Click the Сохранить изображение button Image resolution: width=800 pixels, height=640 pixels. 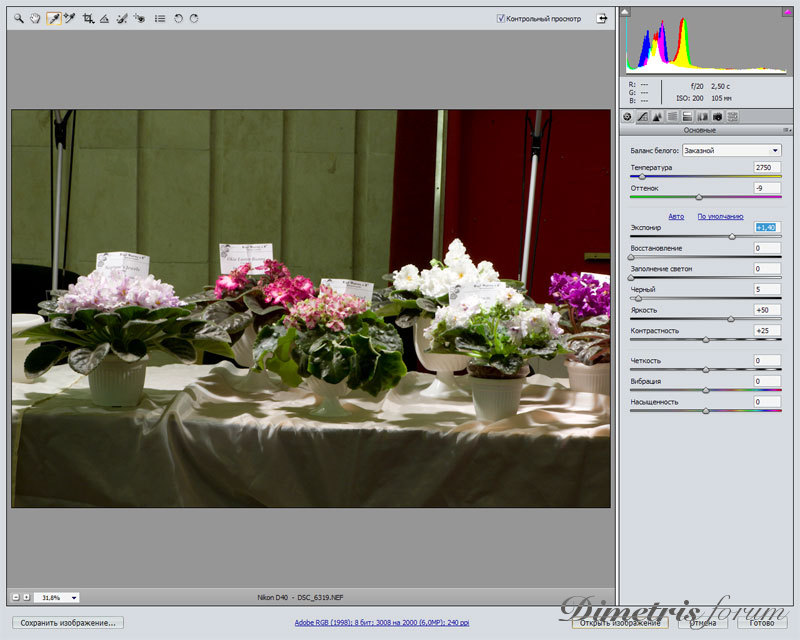click(x=68, y=622)
